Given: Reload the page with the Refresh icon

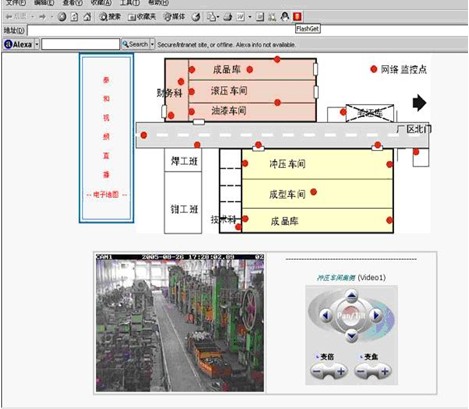Looking at the screenshot, I should pyautogui.click(x=74, y=16).
